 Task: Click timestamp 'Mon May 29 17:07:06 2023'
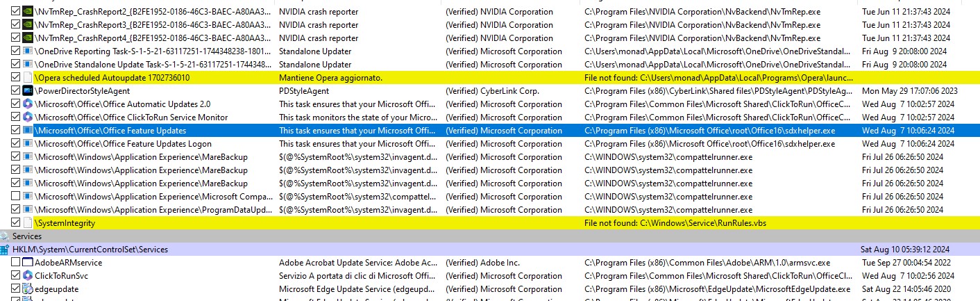point(909,91)
